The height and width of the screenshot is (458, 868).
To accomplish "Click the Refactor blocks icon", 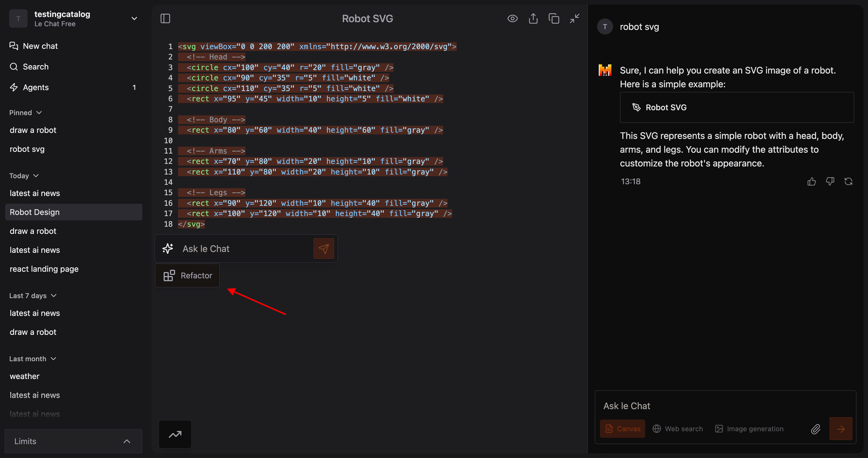I will coord(169,276).
